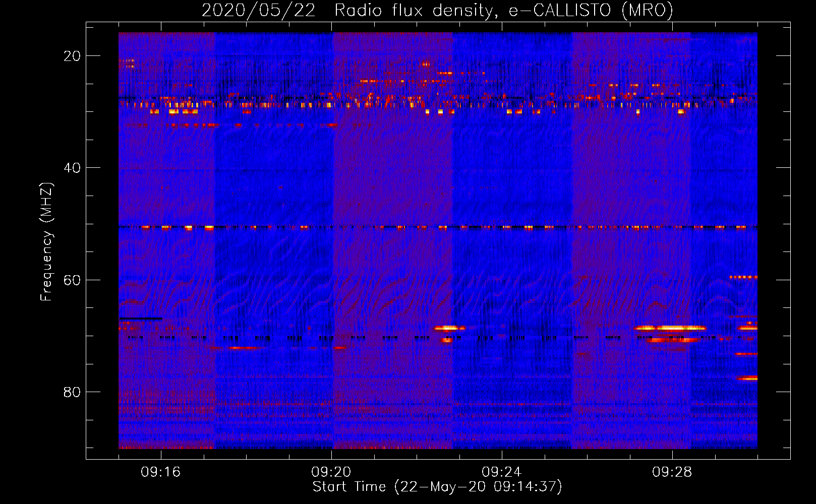The width and height of the screenshot is (816, 504).
Task: Click the 09:20 time tick label
Action: 331,472
